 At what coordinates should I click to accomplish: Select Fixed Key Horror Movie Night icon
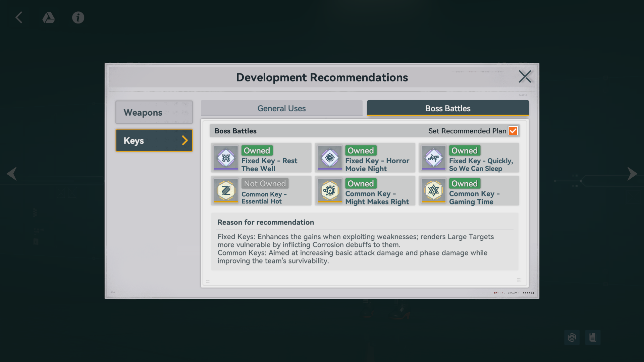coord(330,157)
